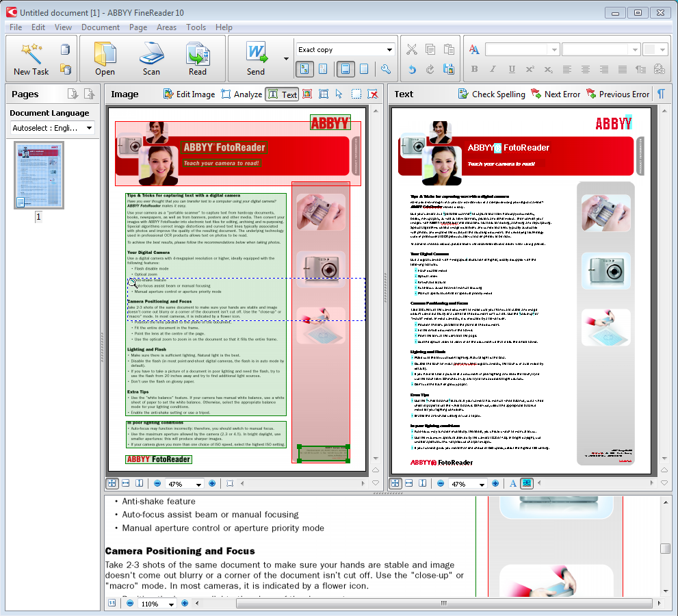Select page 1 thumbnail in Pages panel
Viewport: 678px width, 616px height.
(39, 176)
